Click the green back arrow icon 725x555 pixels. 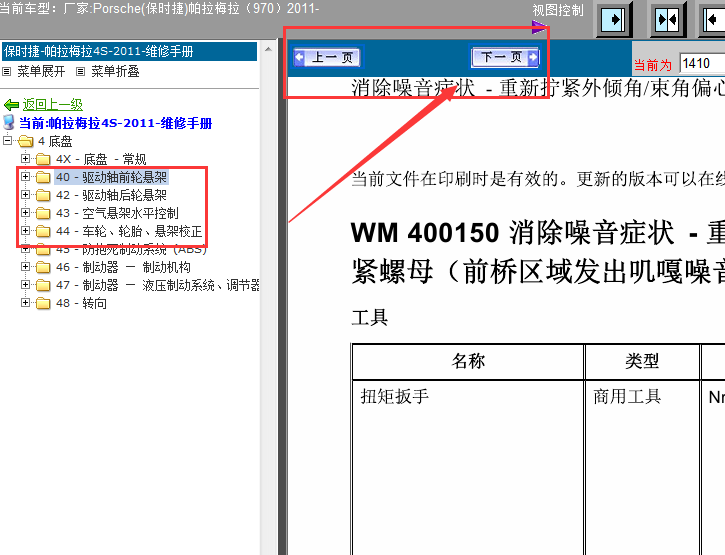(11, 105)
